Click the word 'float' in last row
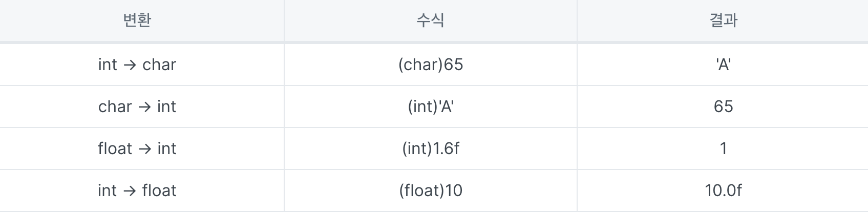 click(159, 190)
